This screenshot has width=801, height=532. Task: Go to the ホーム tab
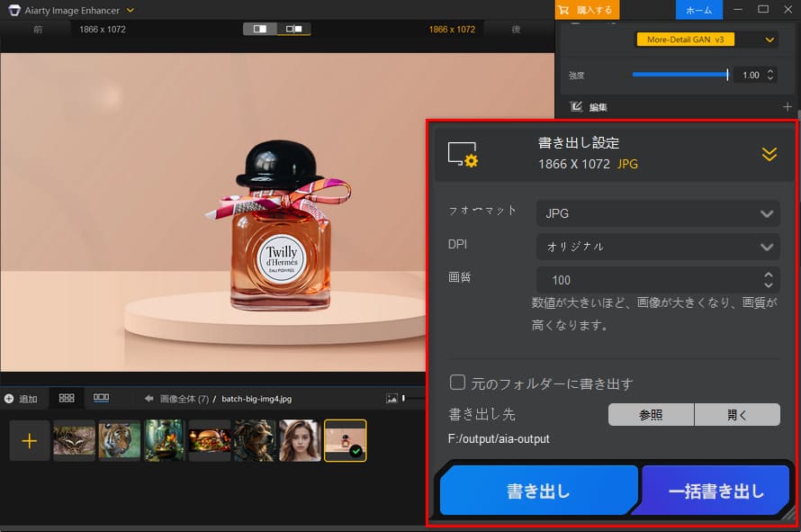(698, 10)
